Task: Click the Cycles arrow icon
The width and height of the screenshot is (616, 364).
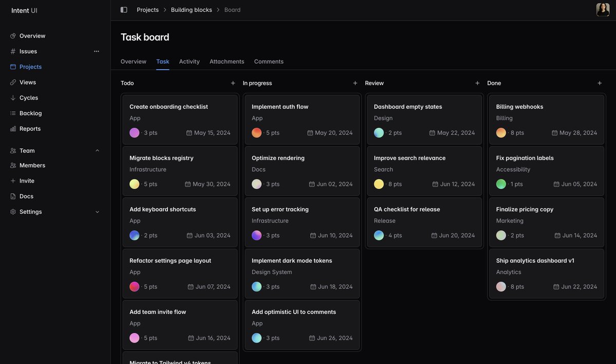Action: [13, 98]
